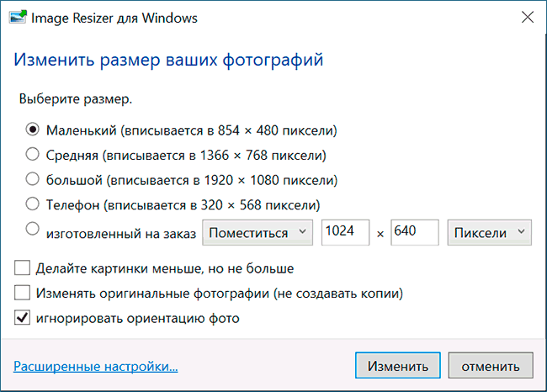Enable 'Делайте картинки меньше, но не больше' checkbox
Image resolution: width=547 pixels, height=392 pixels.
click(22, 269)
